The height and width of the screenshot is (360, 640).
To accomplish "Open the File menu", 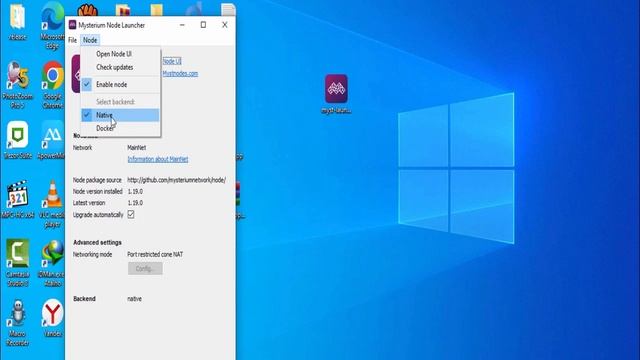I will point(72,40).
